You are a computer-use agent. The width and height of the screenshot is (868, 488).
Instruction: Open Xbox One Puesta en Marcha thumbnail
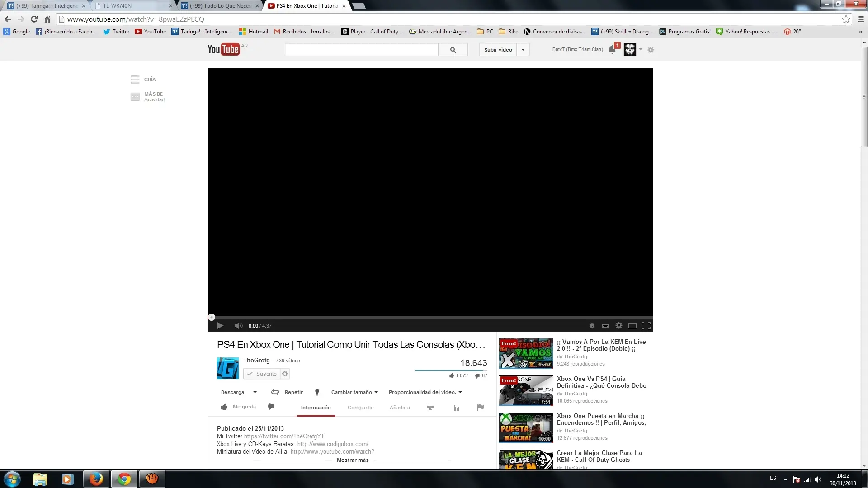click(x=526, y=427)
